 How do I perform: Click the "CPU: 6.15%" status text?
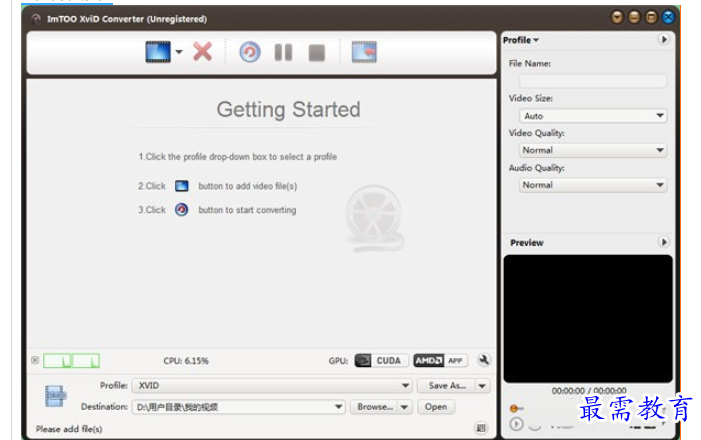click(186, 361)
